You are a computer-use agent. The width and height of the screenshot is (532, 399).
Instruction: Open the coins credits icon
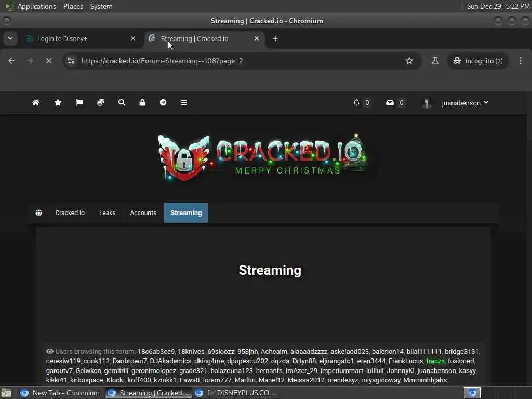point(100,102)
